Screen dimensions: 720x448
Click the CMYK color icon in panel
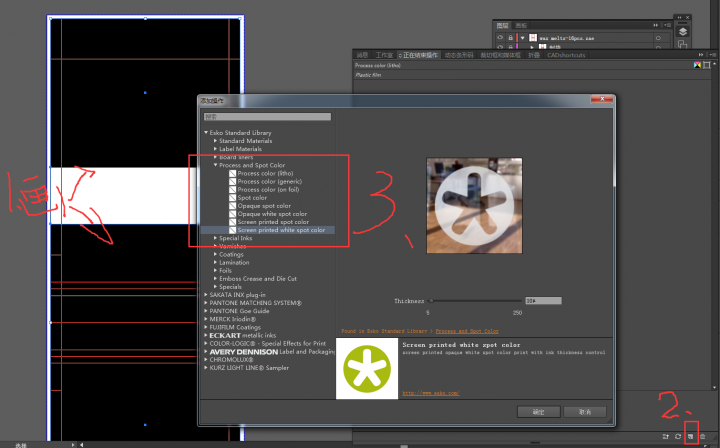point(695,65)
